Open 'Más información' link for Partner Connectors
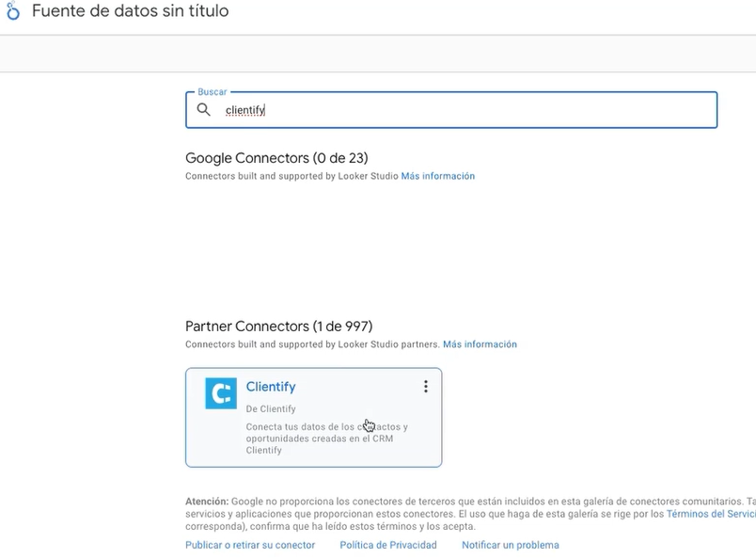The height and width of the screenshot is (558, 756). [480, 344]
